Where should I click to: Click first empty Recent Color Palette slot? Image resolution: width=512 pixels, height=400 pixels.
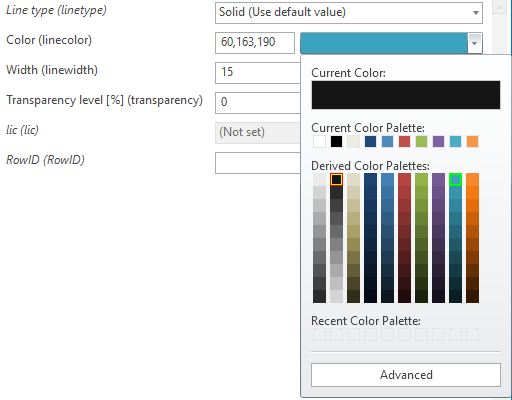[x=319, y=334]
